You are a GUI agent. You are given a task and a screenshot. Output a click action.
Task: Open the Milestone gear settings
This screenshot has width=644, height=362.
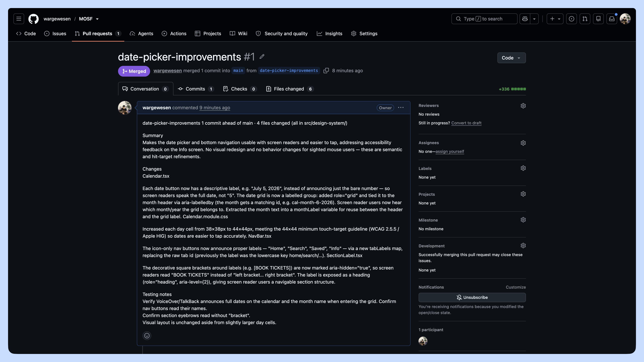coord(523,220)
